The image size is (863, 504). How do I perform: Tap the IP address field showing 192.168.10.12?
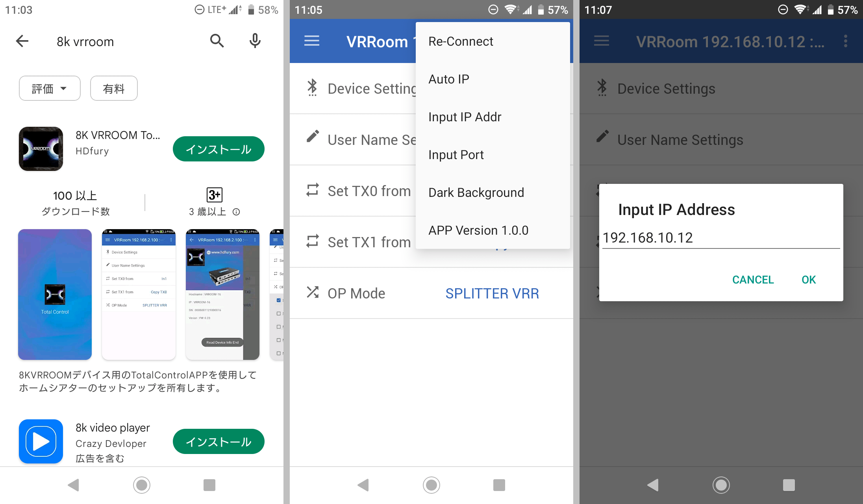721,238
